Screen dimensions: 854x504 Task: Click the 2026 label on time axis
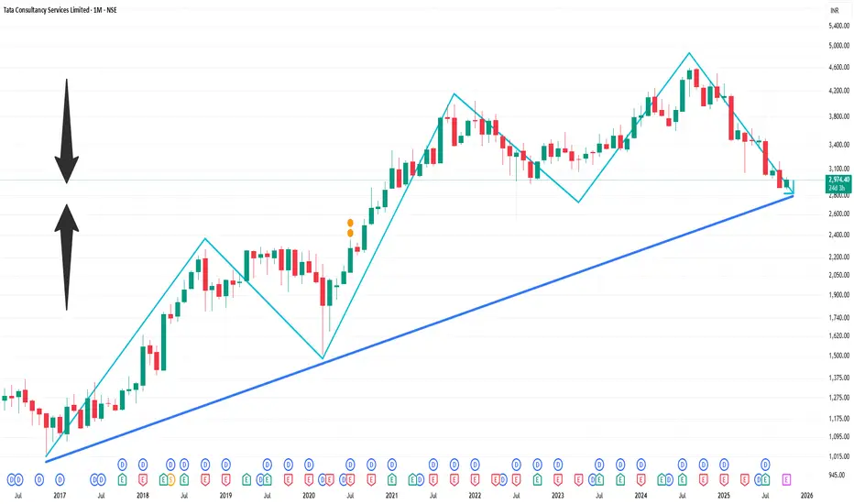pyautogui.click(x=806, y=495)
